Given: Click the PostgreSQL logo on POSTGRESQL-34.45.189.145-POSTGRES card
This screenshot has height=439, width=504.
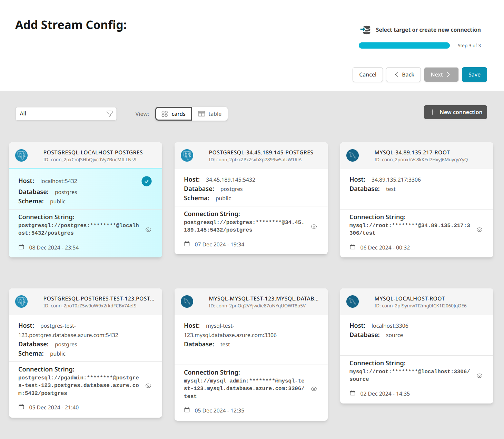Looking at the screenshot, I should coord(187,155).
